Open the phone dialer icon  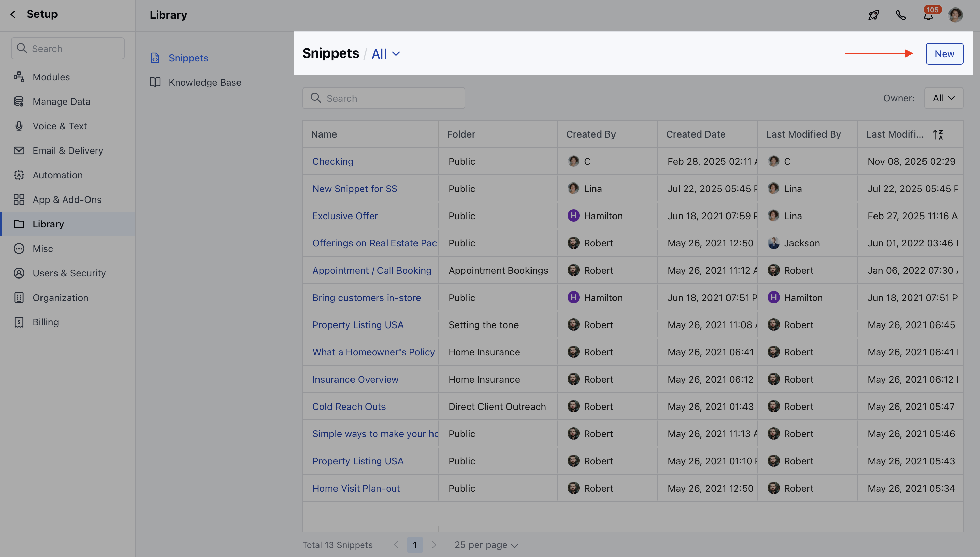(901, 15)
